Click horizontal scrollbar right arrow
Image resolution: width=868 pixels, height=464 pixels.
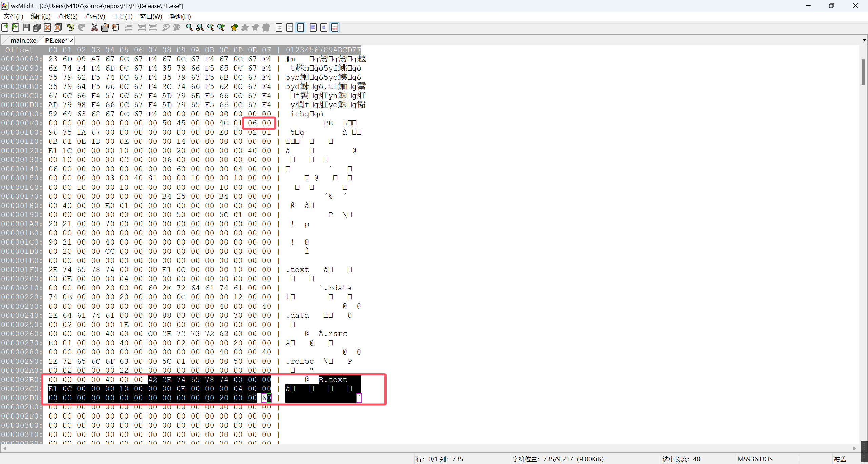click(x=855, y=448)
